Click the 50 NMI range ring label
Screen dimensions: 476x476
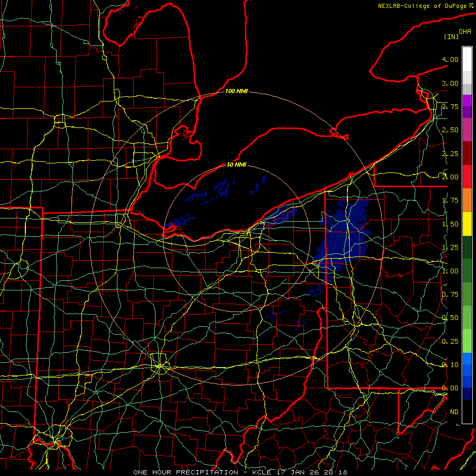pyautogui.click(x=236, y=164)
